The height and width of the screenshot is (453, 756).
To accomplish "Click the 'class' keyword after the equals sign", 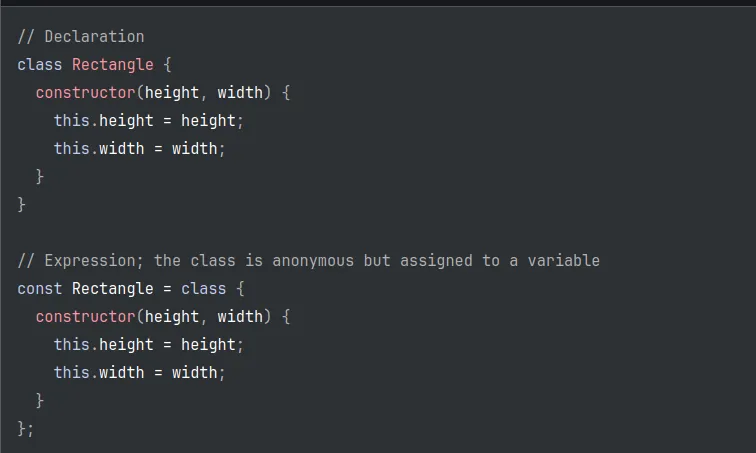I will pyautogui.click(x=203, y=289).
